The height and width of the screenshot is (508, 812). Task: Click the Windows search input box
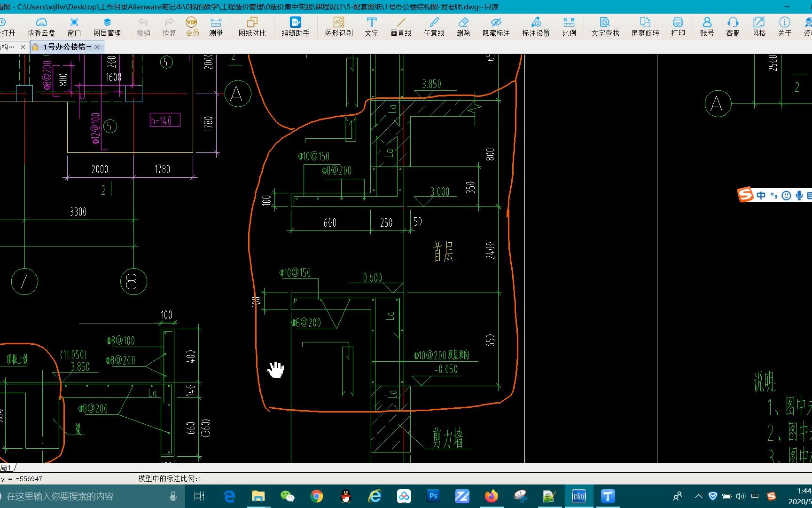pyautogui.click(x=85, y=496)
